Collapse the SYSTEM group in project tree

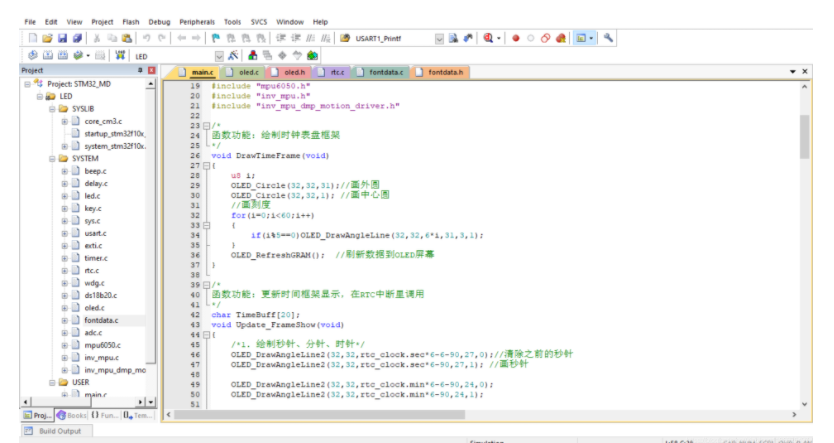click(x=52, y=158)
